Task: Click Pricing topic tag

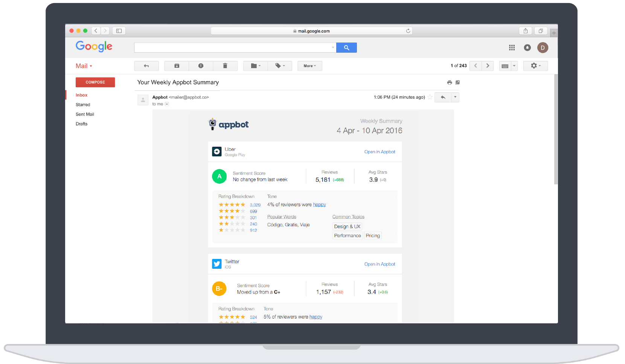Action: [x=373, y=236]
